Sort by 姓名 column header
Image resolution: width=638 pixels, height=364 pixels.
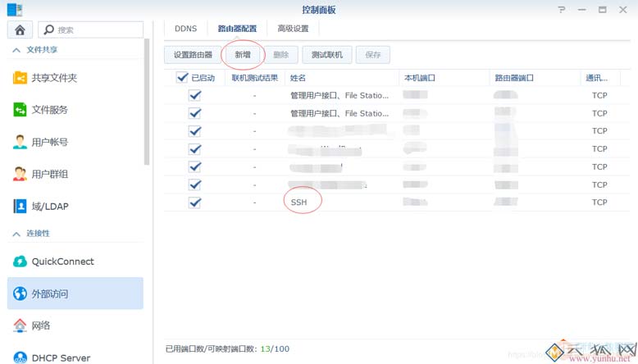tap(342, 78)
